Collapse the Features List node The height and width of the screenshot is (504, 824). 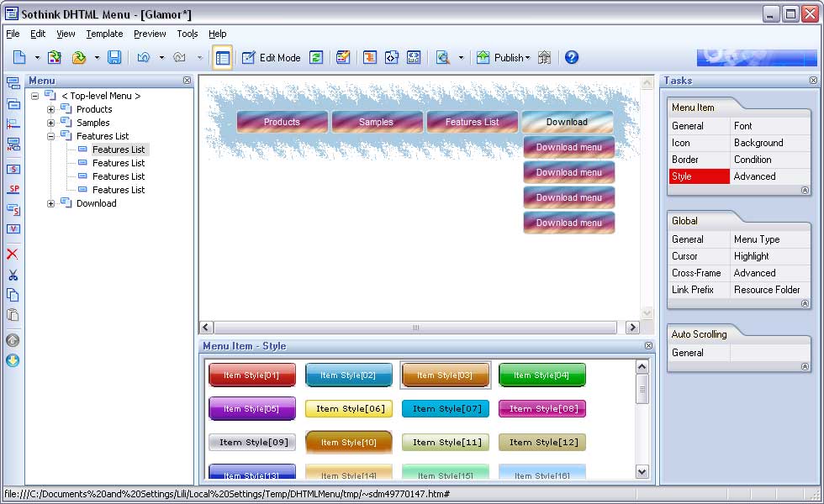[x=50, y=135]
